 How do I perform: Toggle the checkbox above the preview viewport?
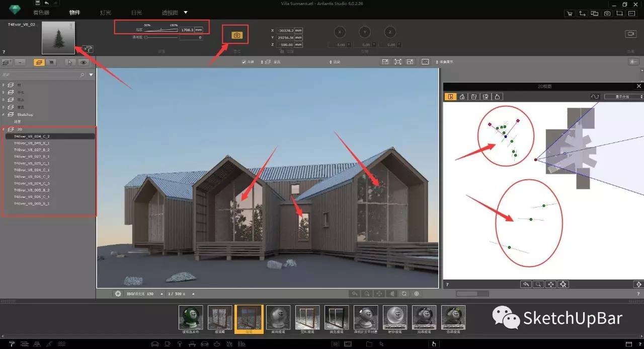[x=244, y=62]
